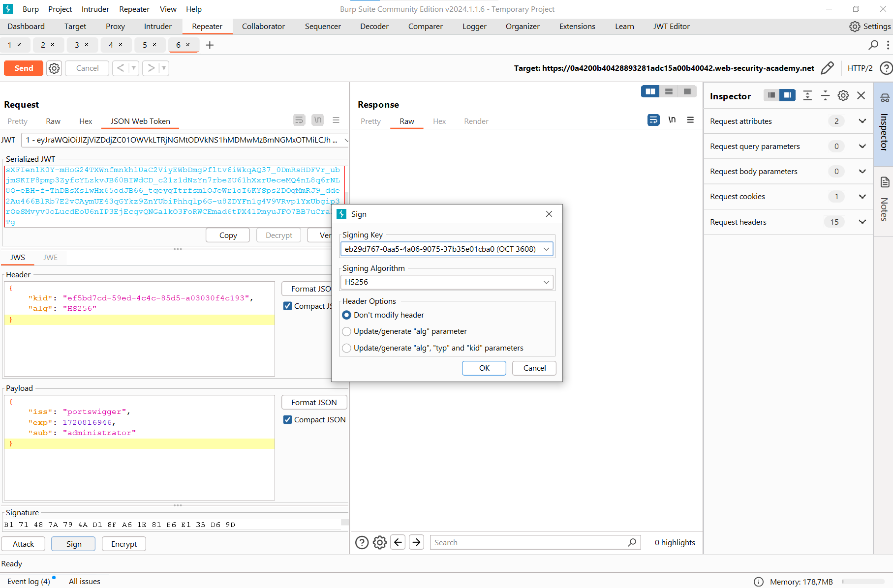Open the Repeater help question icon

click(x=886, y=68)
